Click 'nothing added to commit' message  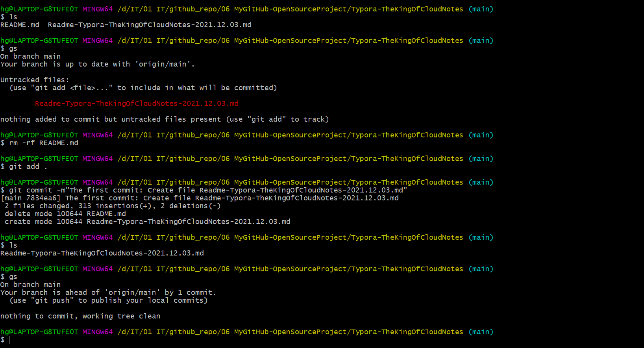click(x=165, y=119)
